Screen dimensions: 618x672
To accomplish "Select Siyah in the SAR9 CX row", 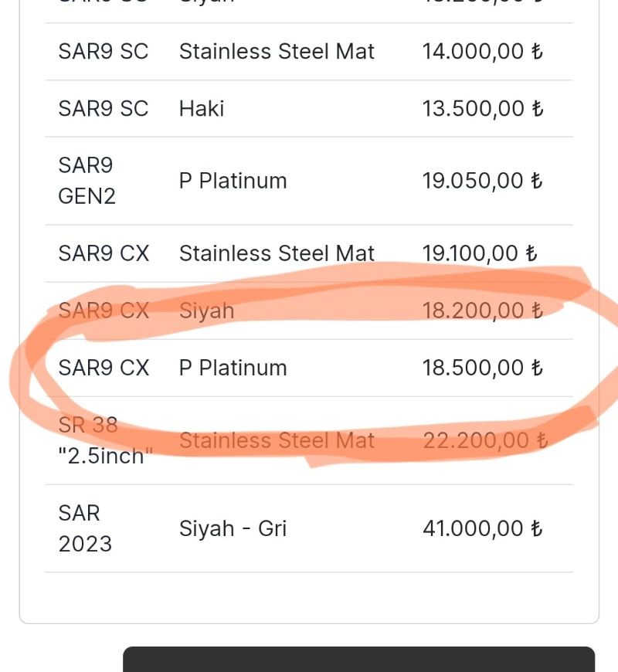I will pos(206,311).
